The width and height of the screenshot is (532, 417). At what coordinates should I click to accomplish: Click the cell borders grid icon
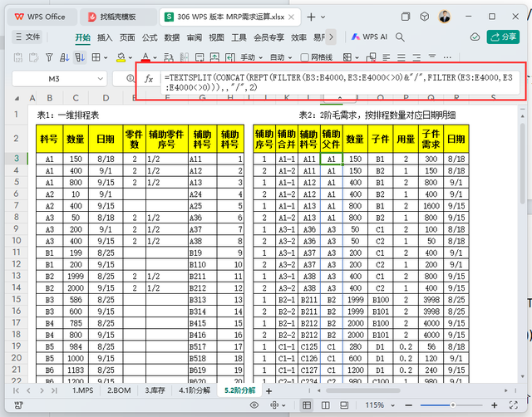tap(96, 57)
